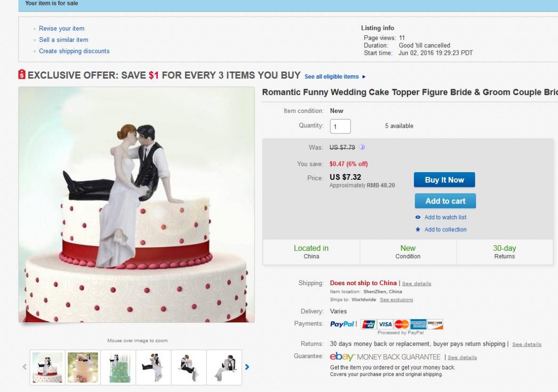Select the pink floral cake thumbnail
558x392 pixels.
83,367
